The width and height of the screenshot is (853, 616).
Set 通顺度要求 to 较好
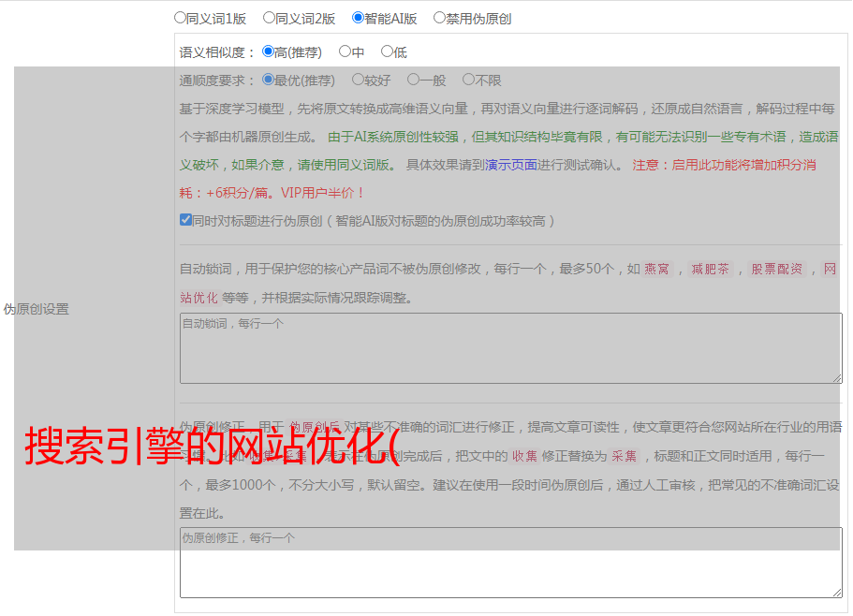358,80
